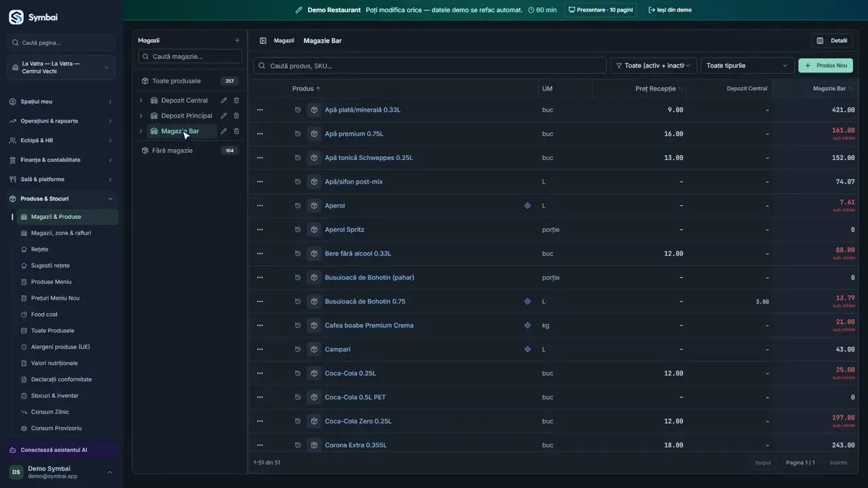Expand the Depozit Central tree node

point(141,100)
